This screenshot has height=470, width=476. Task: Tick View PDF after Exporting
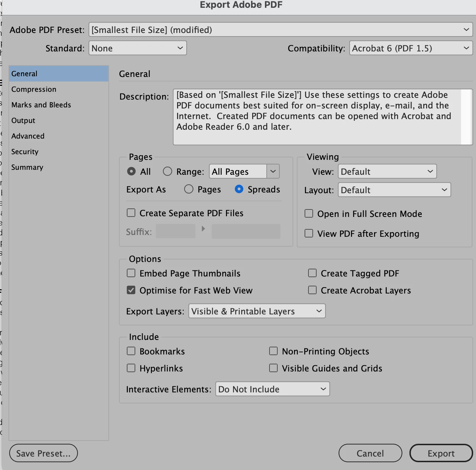pos(309,233)
